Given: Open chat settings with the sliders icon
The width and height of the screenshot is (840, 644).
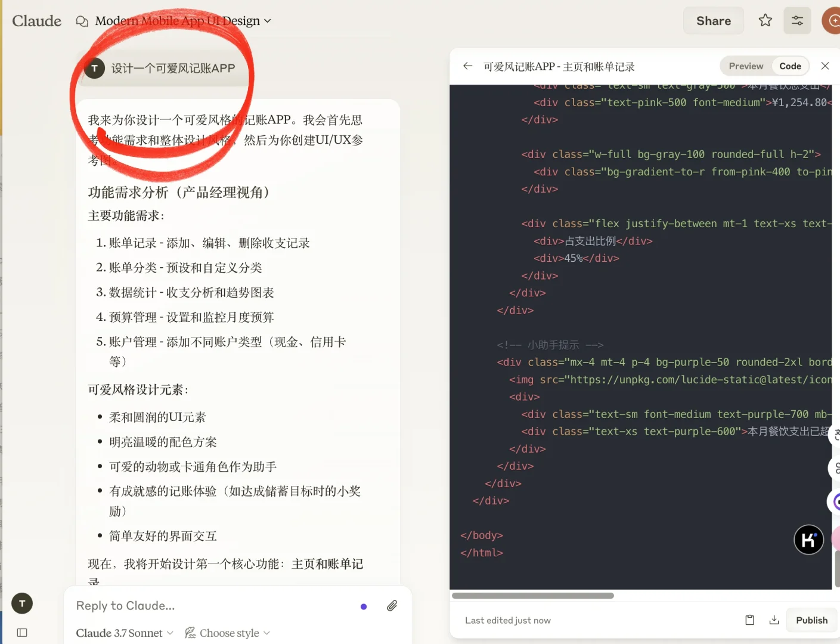Looking at the screenshot, I should click(797, 20).
